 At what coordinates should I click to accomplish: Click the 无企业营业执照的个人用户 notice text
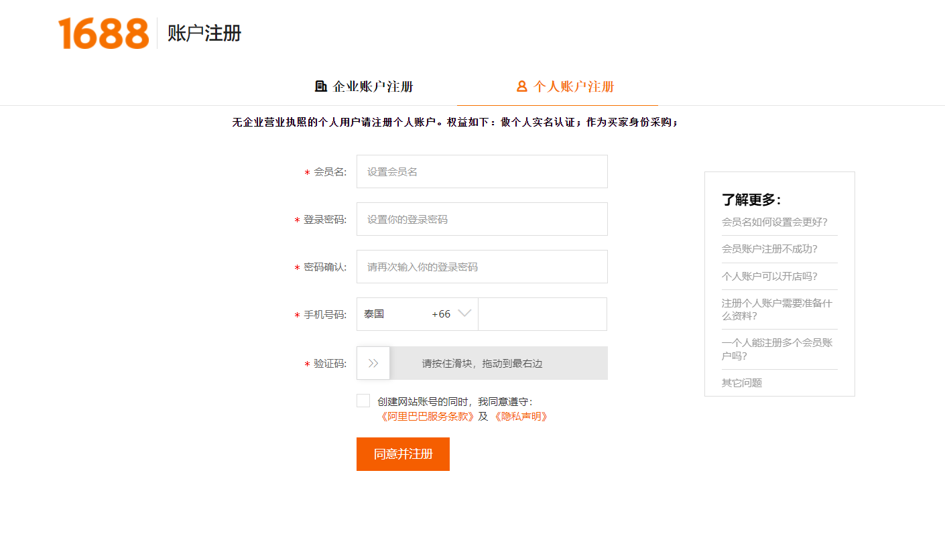tap(455, 123)
